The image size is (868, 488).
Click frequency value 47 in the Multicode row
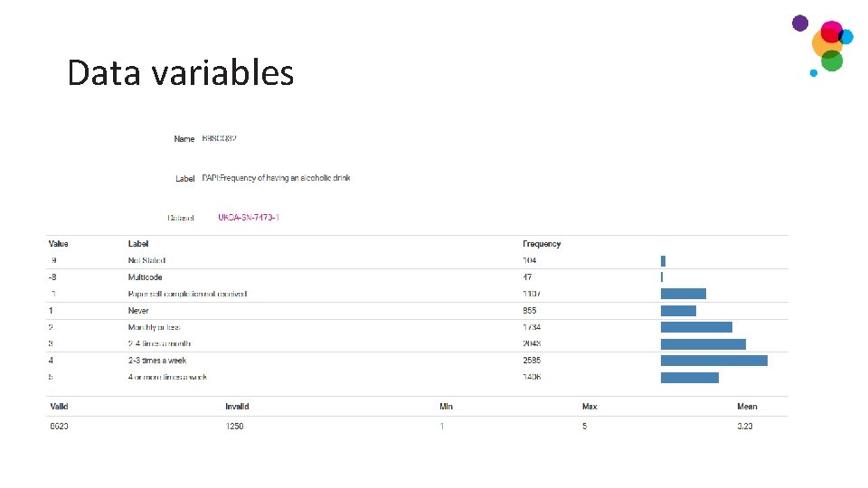pyautogui.click(x=527, y=277)
